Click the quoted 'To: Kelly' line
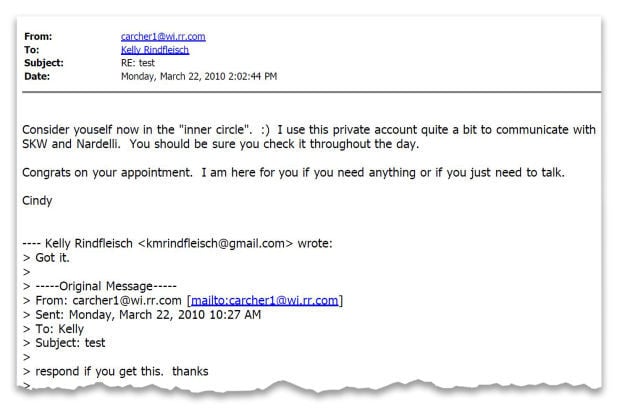 (64, 327)
